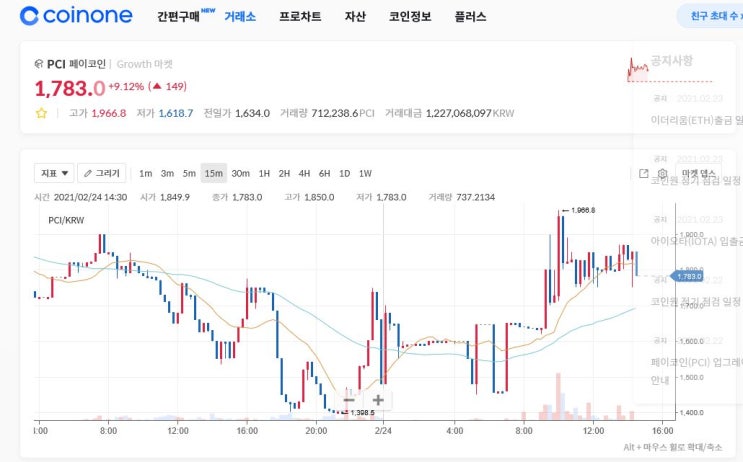This screenshot has height=462, width=743.
Task: Open chart settings gear
Action: [x=662, y=173]
